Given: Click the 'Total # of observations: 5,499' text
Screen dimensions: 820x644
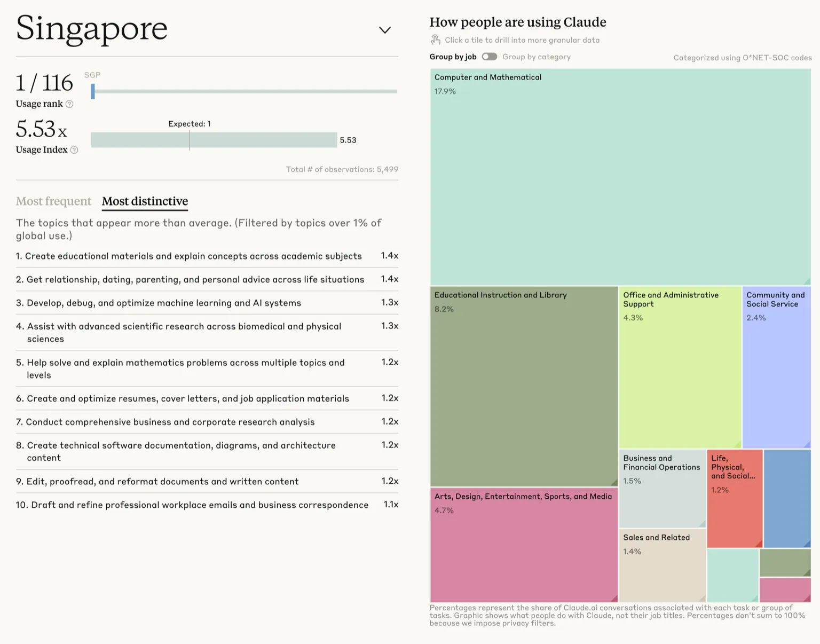Looking at the screenshot, I should [342, 169].
